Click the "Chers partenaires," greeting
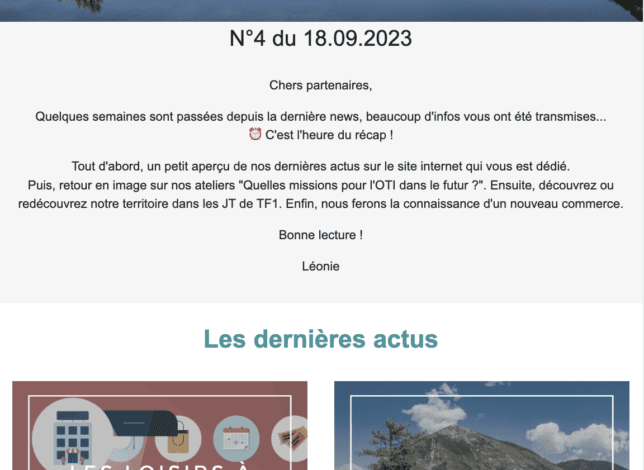Screen dimensions: 644x470 (x=321, y=86)
